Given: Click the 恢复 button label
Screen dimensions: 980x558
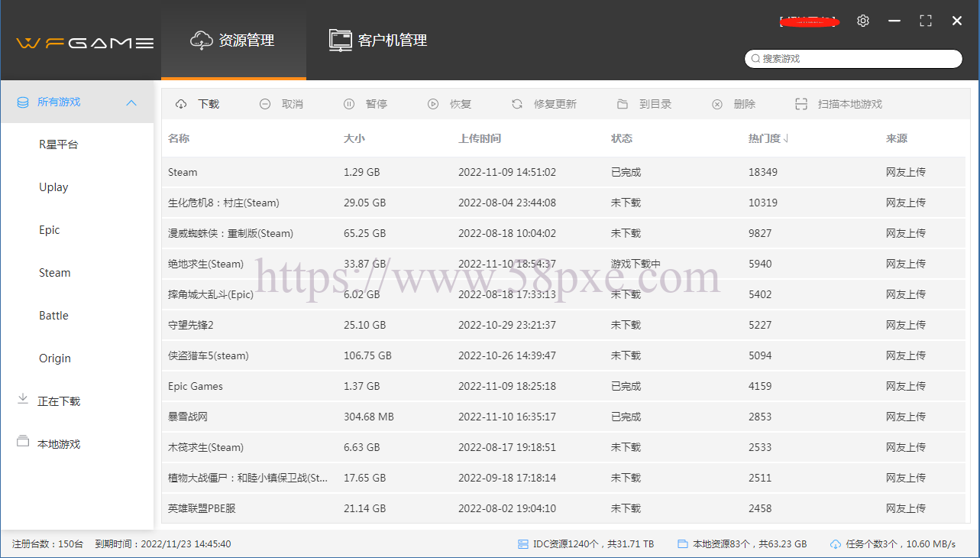Looking at the screenshot, I should (x=461, y=104).
